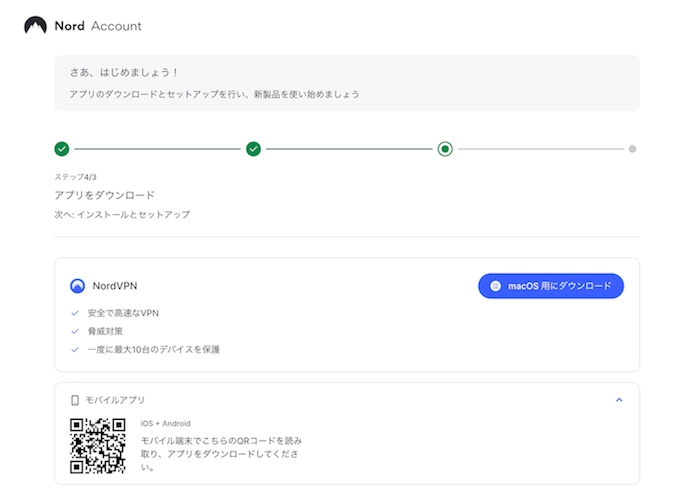Click the Nord mountain logo icon
The width and height of the screenshot is (694, 492).
[x=35, y=25]
